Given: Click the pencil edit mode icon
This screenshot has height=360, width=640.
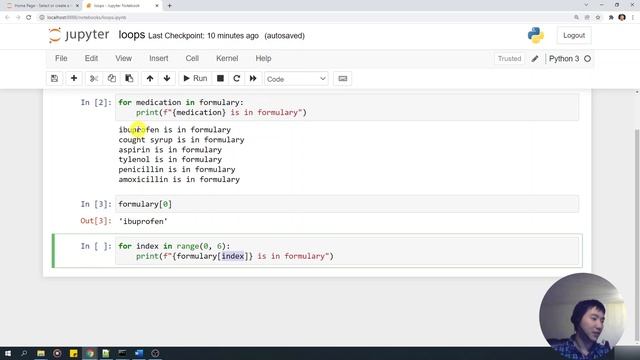Looking at the screenshot, I should point(535,59).
